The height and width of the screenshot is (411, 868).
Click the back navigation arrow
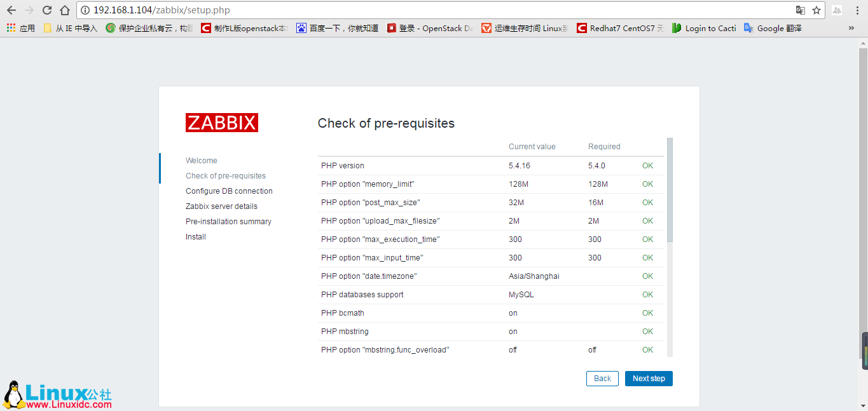[x=11, y=10]
